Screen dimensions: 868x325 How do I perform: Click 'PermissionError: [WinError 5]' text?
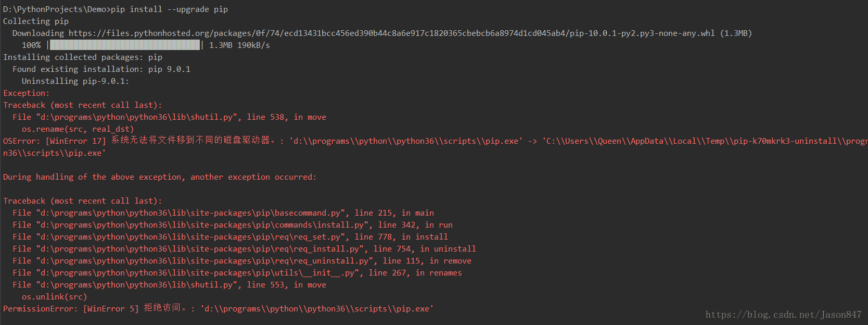click(x=71, y=309)
